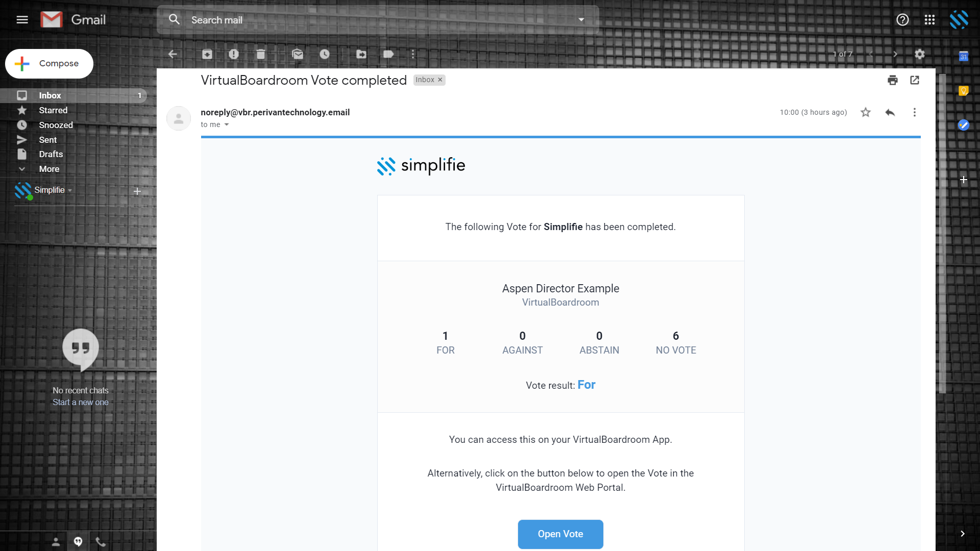Image resolution: width=980 pixels, height=551 pixels.
Task: Click the sender address noreply@vbr.perivantechnology.email
Action: pos(275,112)
